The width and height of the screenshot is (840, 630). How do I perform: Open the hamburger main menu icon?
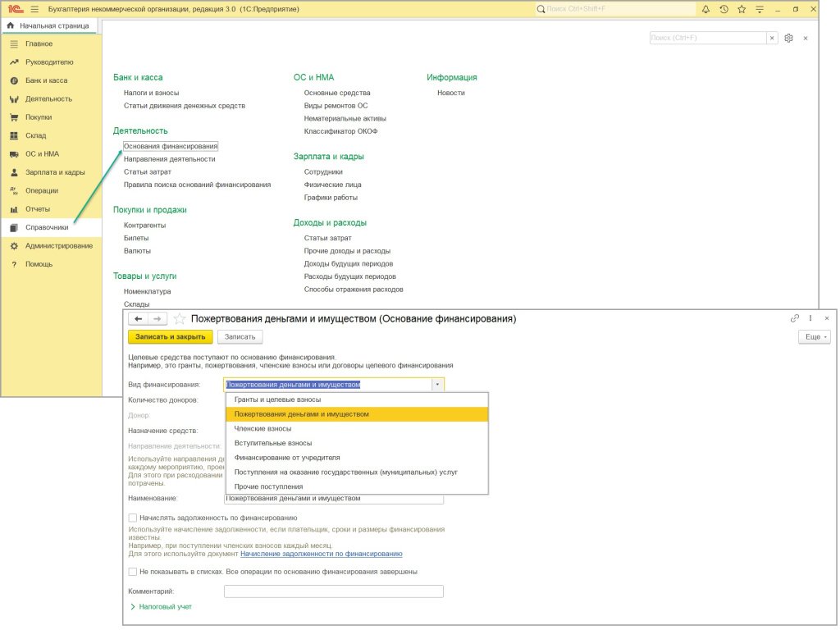coord(34,9)
